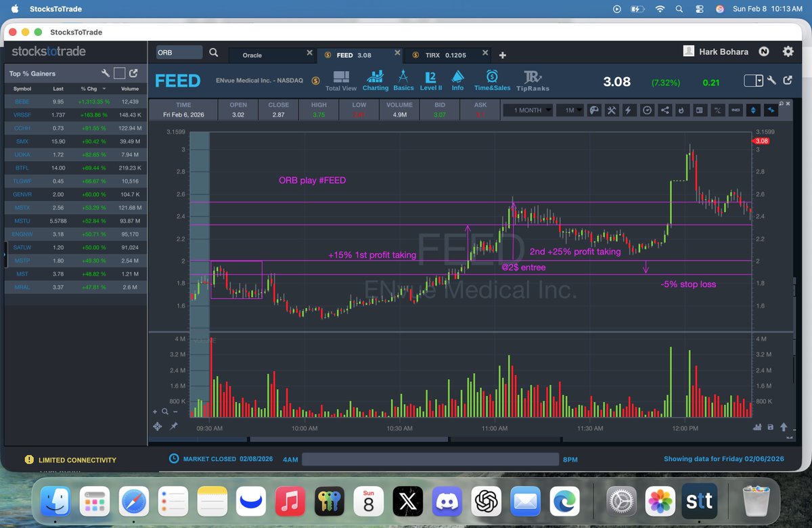Open Discord from the Dock

(447, 502)
